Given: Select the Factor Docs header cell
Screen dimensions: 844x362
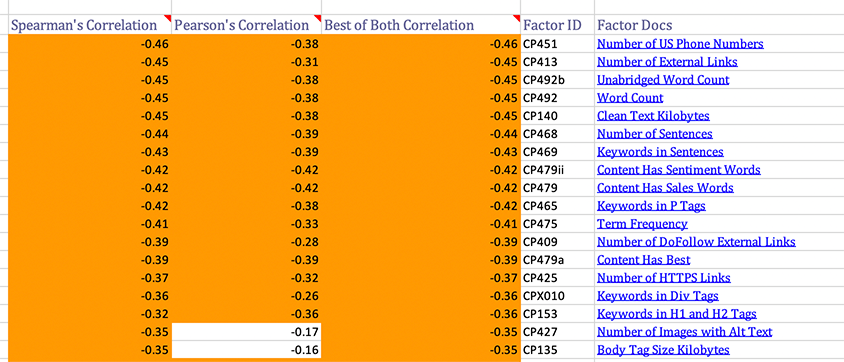Looking at the screenshot, I should (719, 25).
